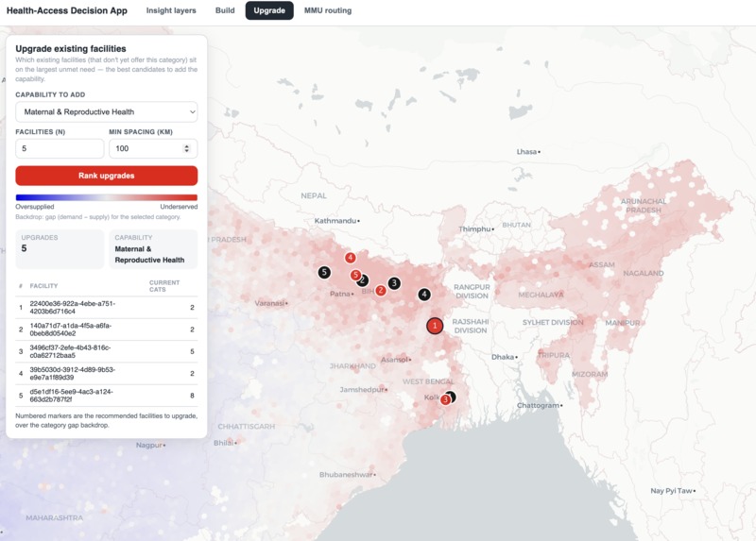Click the Dhaka city label

tap(503, 357)
